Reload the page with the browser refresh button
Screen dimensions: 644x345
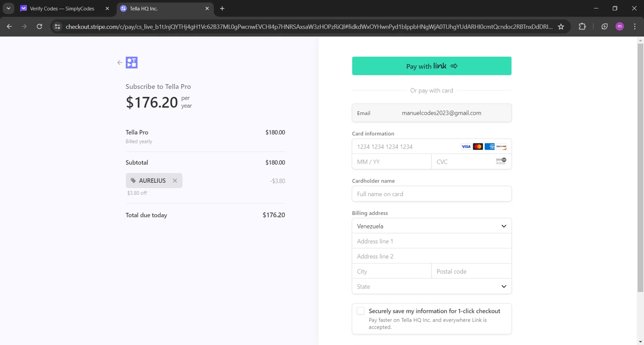39,27
